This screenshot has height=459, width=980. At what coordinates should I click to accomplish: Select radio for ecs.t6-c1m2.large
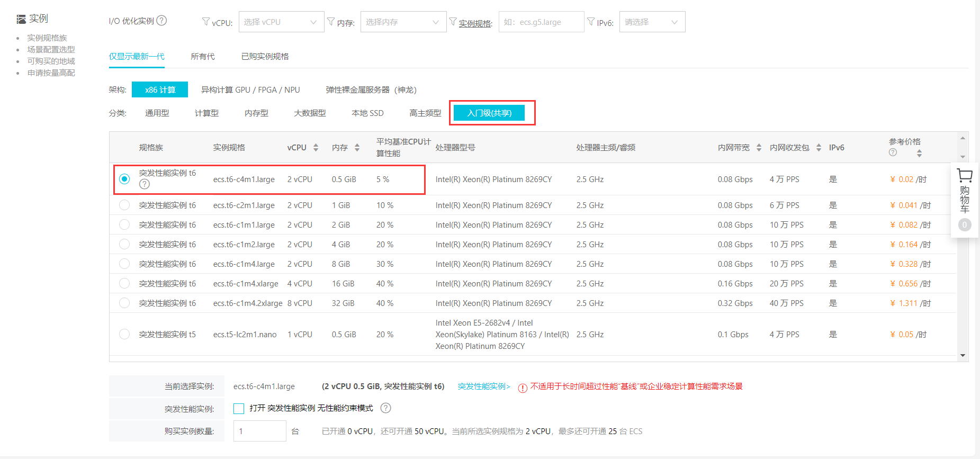124,244
